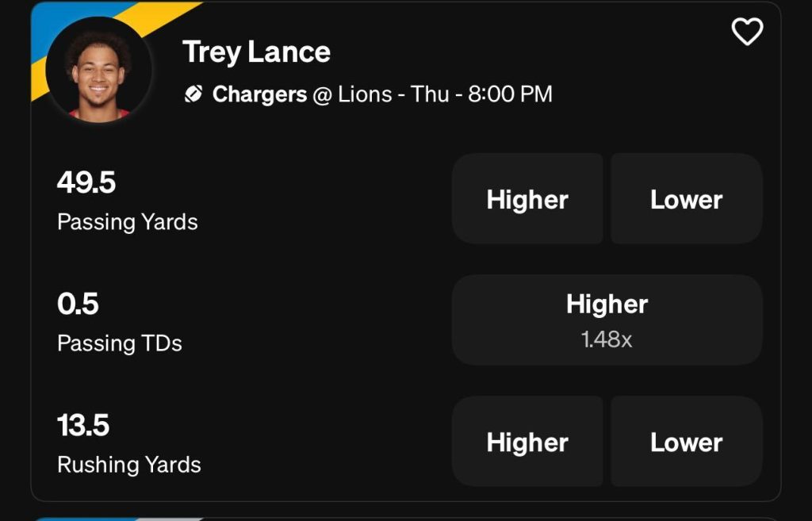The height and width of the screenshot is (521, 812).
Task: Tap the 0.5 passing TDs projection
Action: [78, 304]
